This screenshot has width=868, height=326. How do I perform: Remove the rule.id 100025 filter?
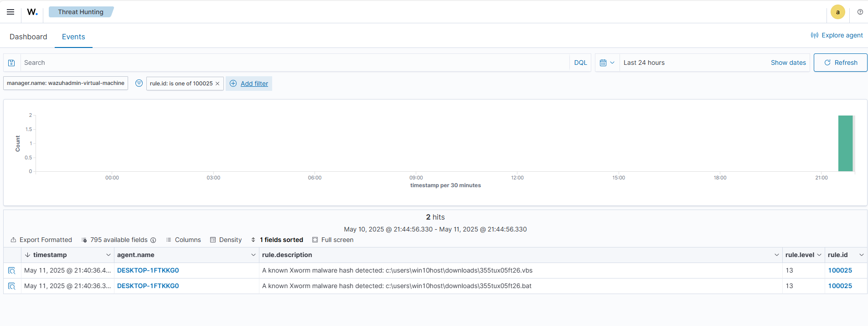pos(217,84)
